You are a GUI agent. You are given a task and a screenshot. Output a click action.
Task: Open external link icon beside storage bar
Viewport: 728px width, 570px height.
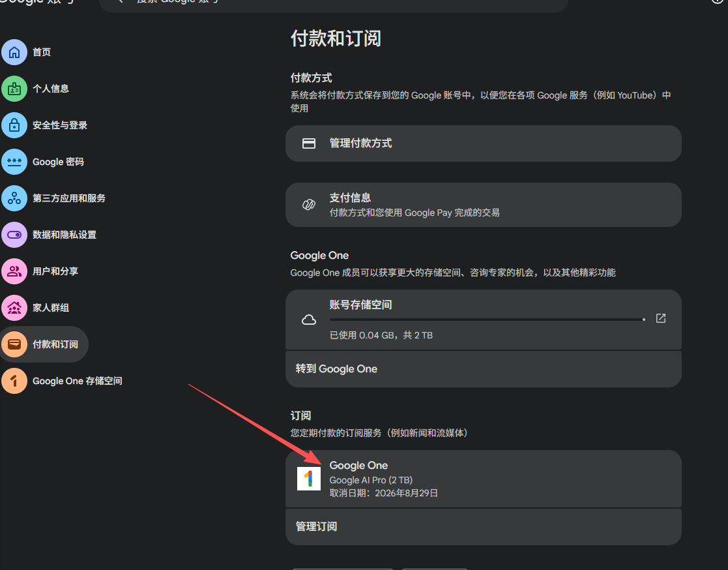click(660, 319)
